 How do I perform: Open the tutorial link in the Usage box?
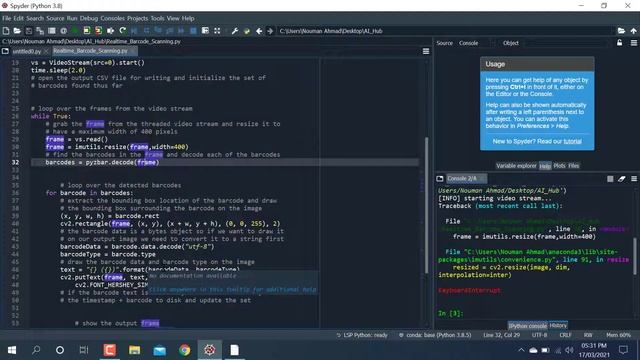pyautogui.click(x=572, y=141)
